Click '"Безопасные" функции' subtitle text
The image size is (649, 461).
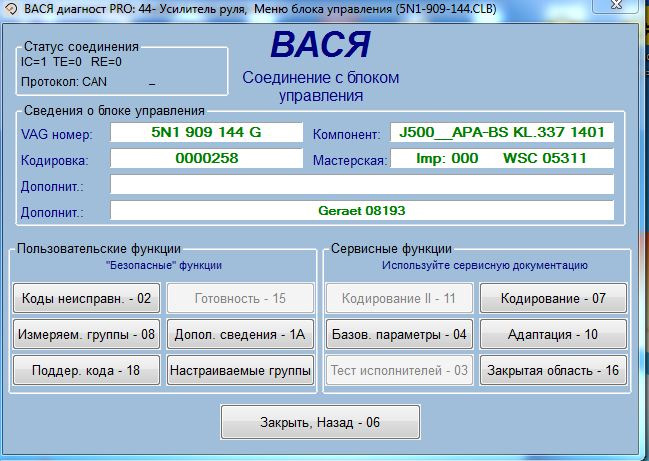pyautogui.click(x=164, y=265)
